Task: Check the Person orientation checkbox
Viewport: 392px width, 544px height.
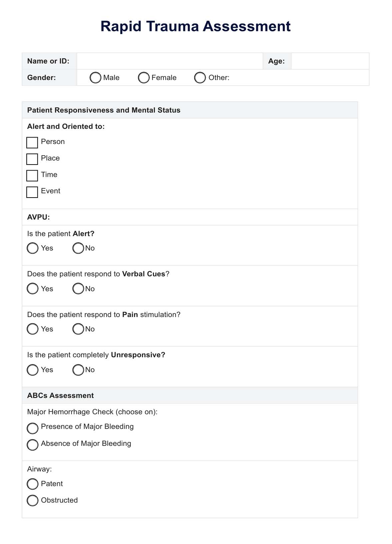Action: click(x=32, y=143)
